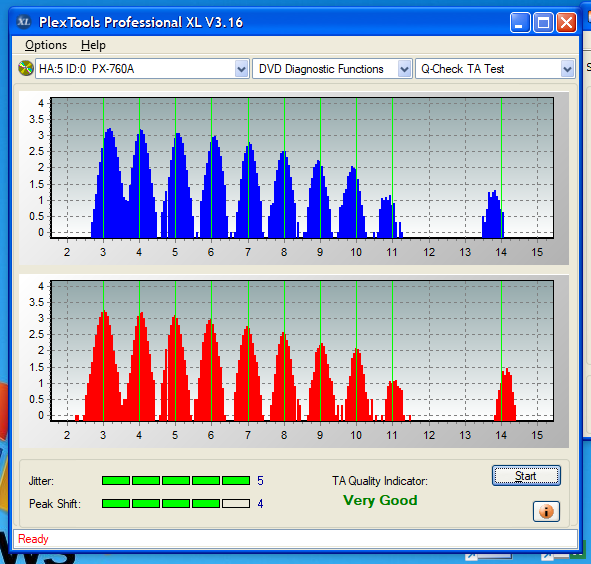The height and width of the screenshot is (564, 591).
Task: Open the Options menu
Action: [46, 45]
